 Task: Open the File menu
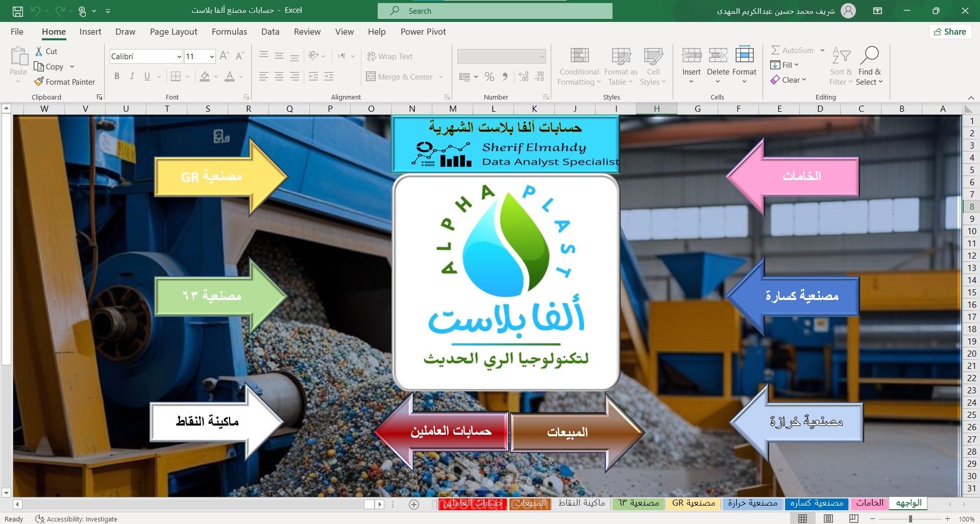17,32
